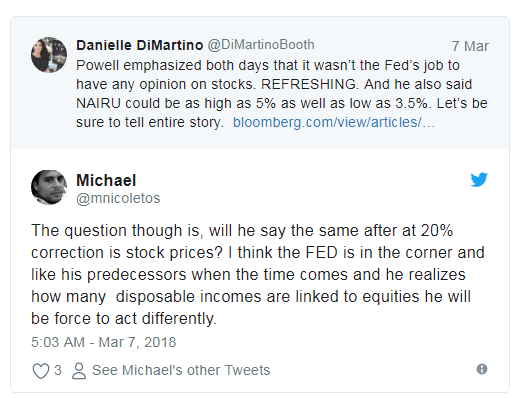Screen dimensions: 514x398
Task: Click the 7 Mar date on quoted tweet
Action: click(x=470, y=46)
